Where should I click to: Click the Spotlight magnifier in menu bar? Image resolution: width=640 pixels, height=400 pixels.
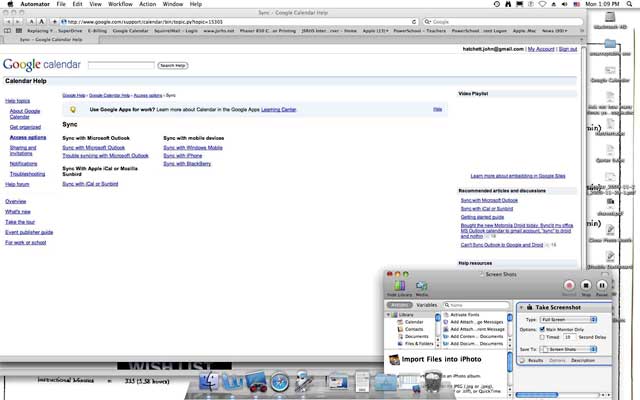point(630,5)
